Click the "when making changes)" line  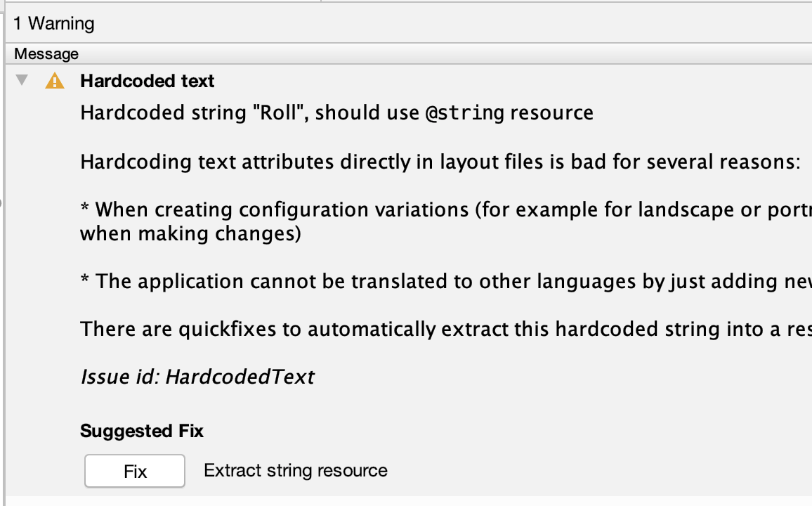(x=190, y=234)
